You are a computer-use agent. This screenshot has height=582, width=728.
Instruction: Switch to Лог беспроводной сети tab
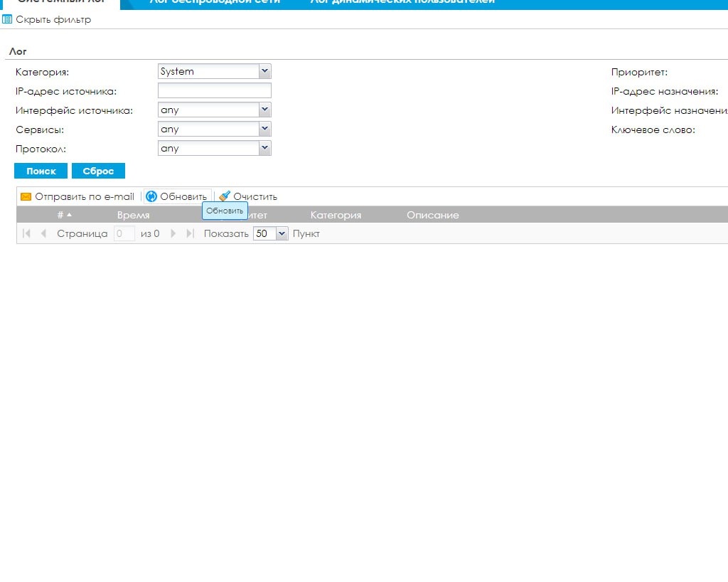[215, 2]
